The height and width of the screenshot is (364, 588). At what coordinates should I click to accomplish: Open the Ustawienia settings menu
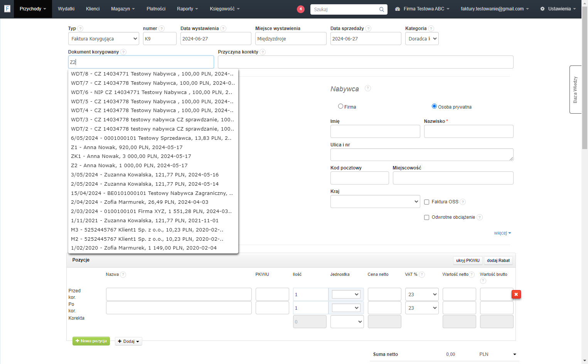(x=558, y=9)
